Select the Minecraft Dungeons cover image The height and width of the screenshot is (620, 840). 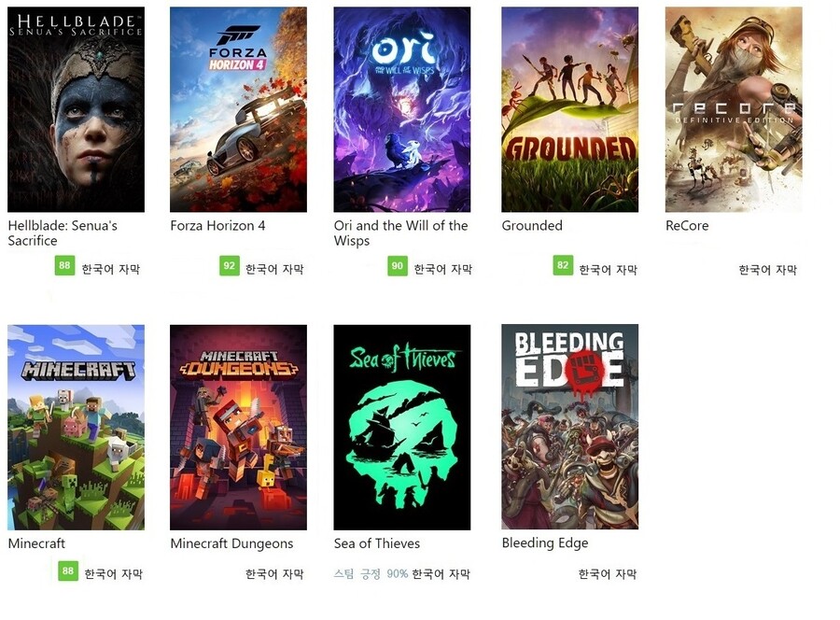[238, 427]
